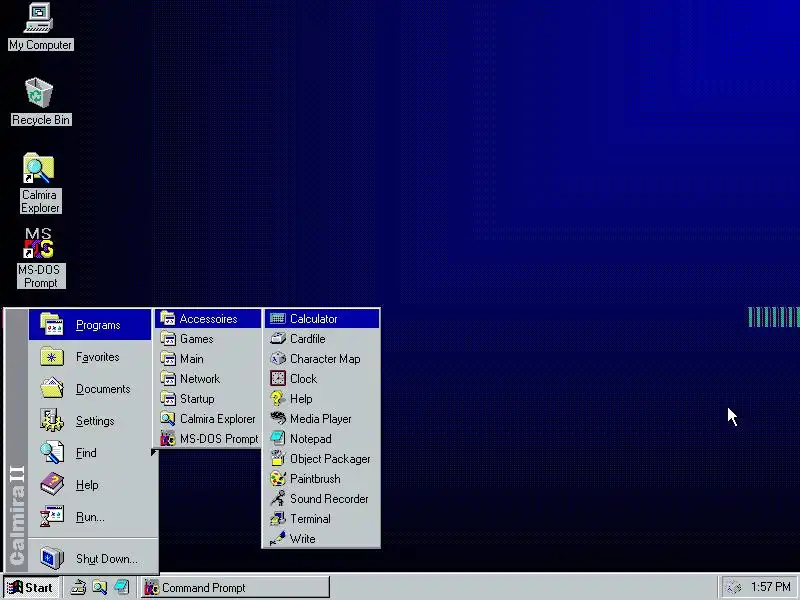Select the MS-DOS Prompt desktop shortcut
This screenshot has height=600, width=800.
point(40,258)
